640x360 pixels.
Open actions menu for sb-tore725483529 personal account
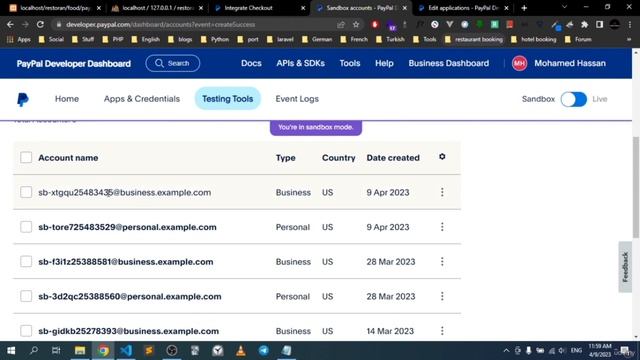pos(442,227)
